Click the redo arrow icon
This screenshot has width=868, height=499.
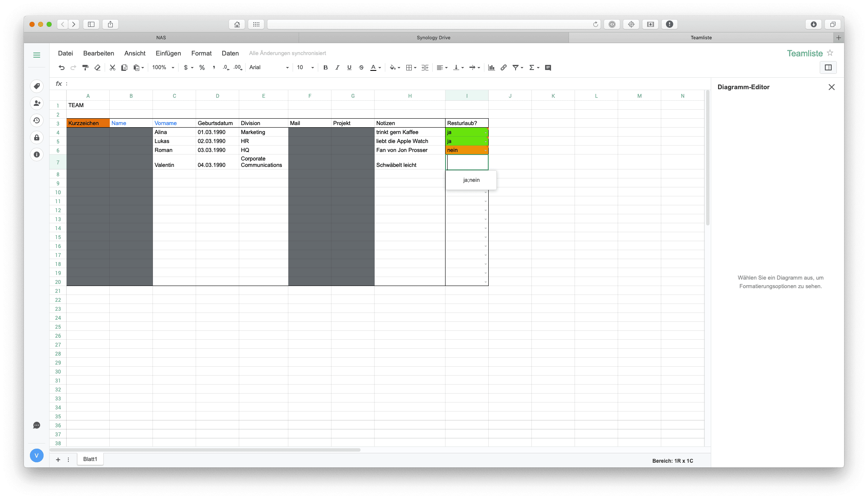pos(73,67)
